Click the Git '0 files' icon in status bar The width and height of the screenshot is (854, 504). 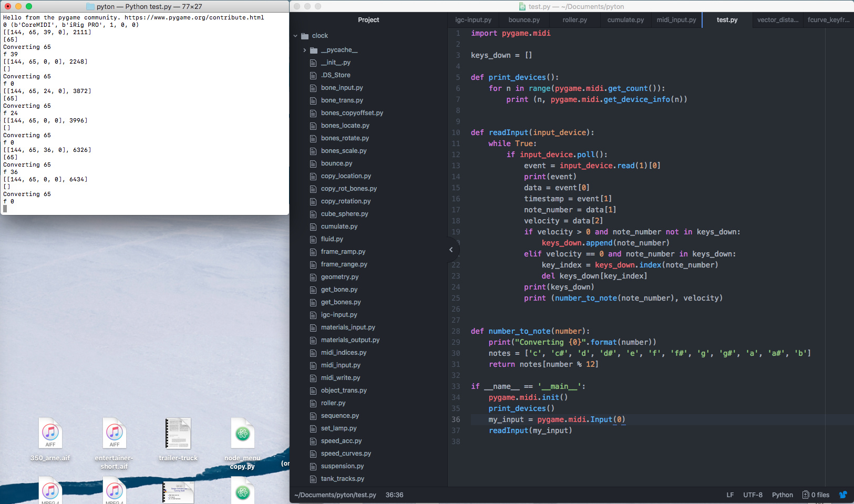[806, 495]
